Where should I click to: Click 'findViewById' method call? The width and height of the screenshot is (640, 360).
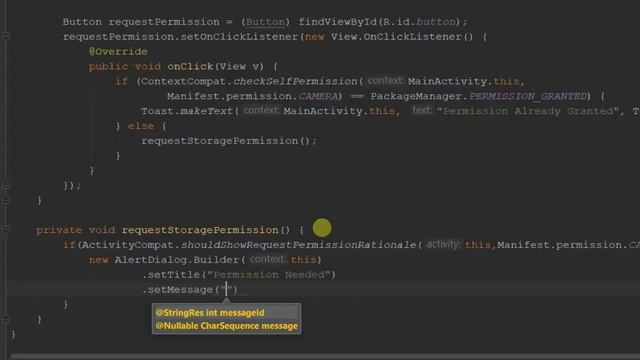338,22
